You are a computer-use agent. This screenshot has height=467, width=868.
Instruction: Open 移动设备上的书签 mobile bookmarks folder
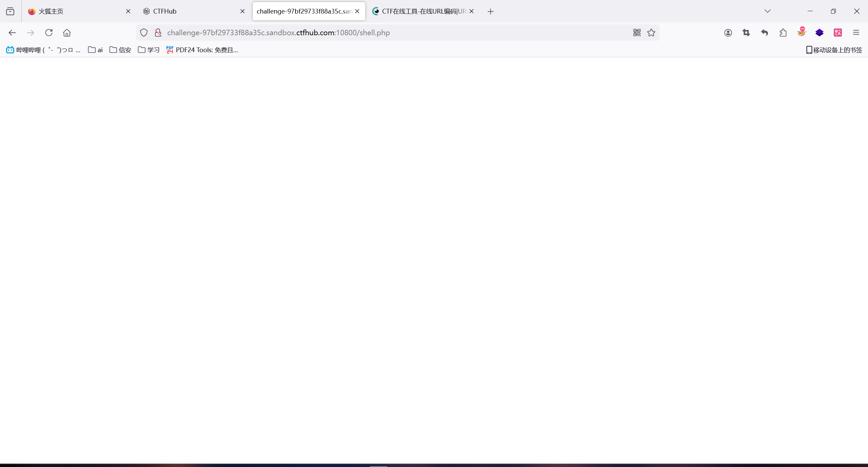click(834, 50)
